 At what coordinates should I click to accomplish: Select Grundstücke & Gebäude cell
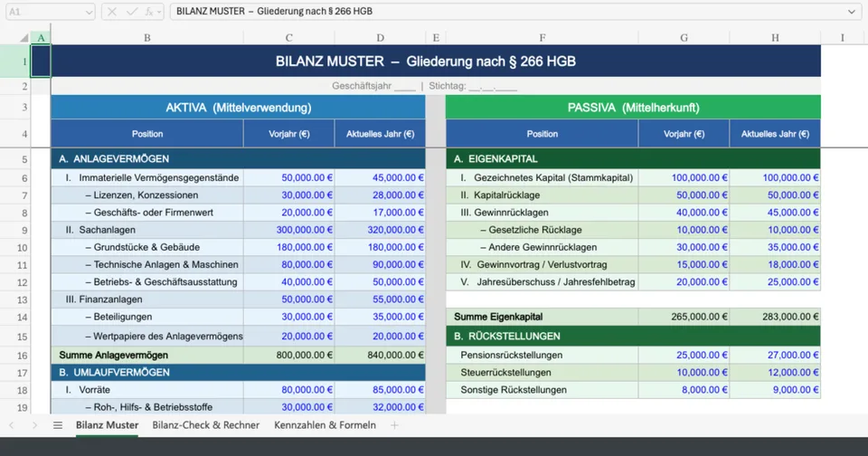[147, 247]
